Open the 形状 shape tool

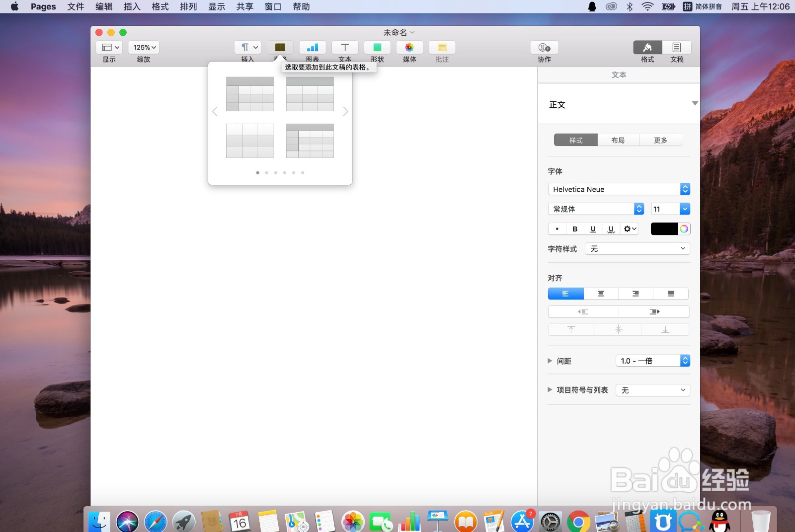[x=377, y=47]
